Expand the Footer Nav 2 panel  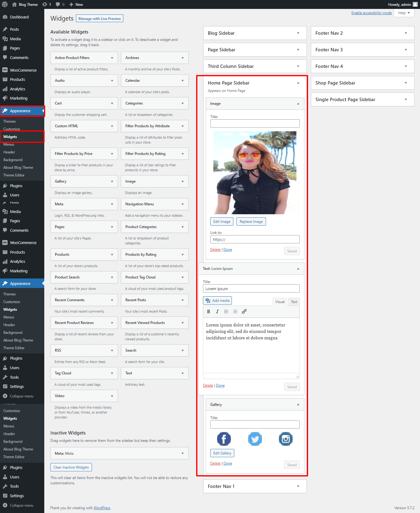(x=406, y=33)
